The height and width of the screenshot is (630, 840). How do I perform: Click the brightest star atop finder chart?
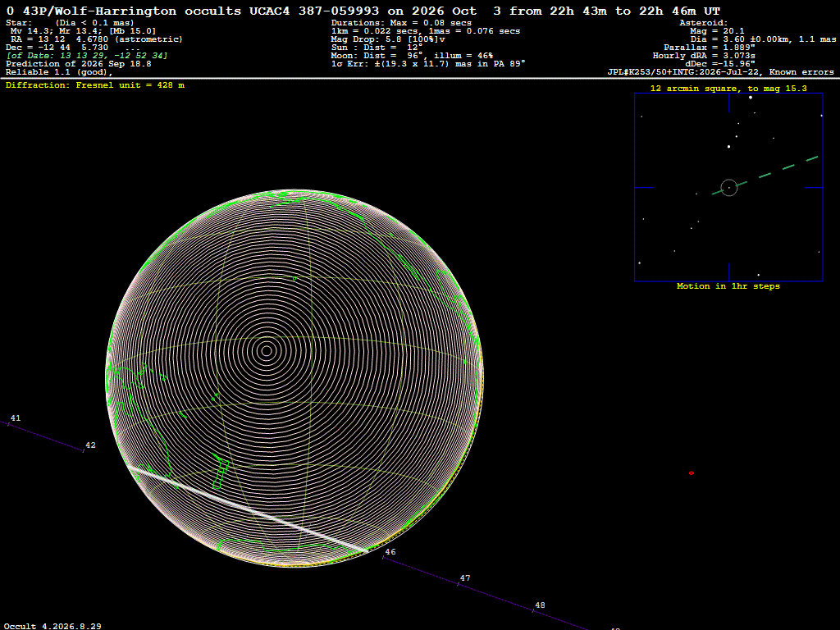751,98
